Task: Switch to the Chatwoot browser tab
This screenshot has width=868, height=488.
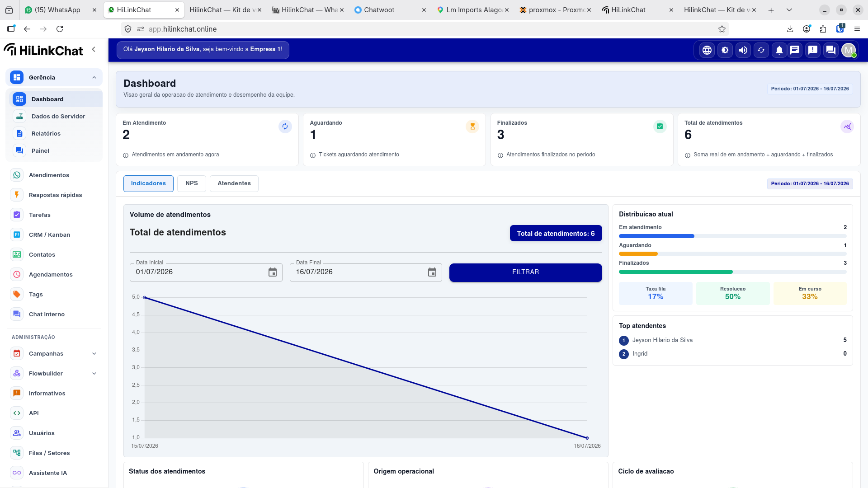Action: tap(391, 10)
